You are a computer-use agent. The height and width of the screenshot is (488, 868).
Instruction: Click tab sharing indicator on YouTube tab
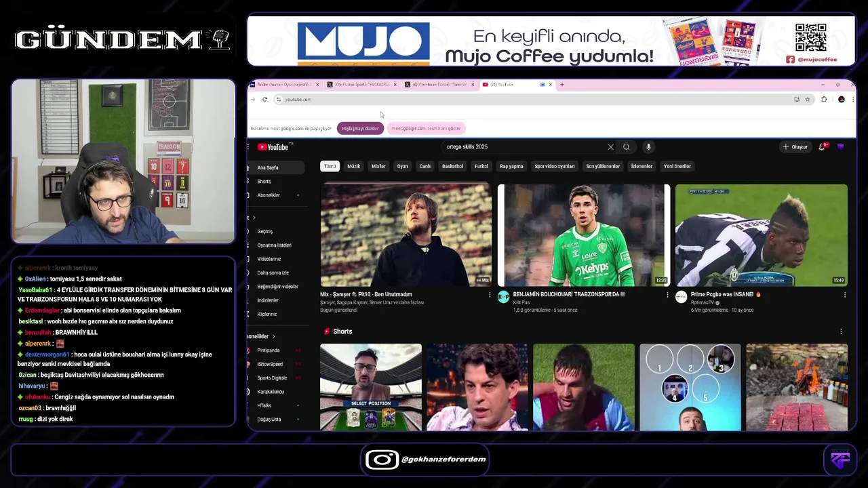click(542, 85)
